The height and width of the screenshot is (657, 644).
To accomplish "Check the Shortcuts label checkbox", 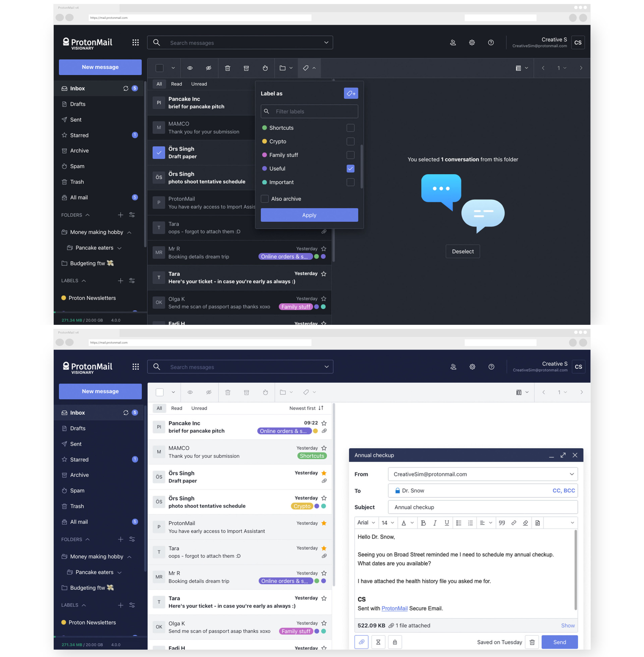I will (x=351, y=128).
